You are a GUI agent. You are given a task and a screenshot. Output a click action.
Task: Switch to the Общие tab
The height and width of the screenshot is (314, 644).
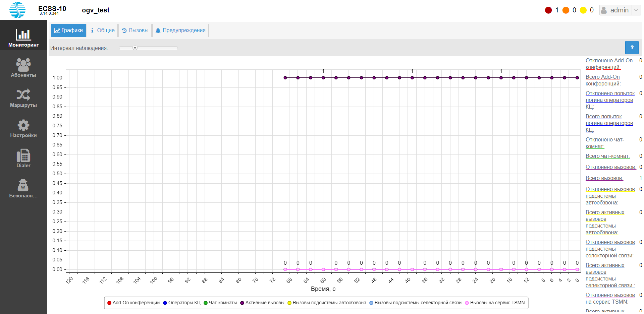(x=102, y=30)
